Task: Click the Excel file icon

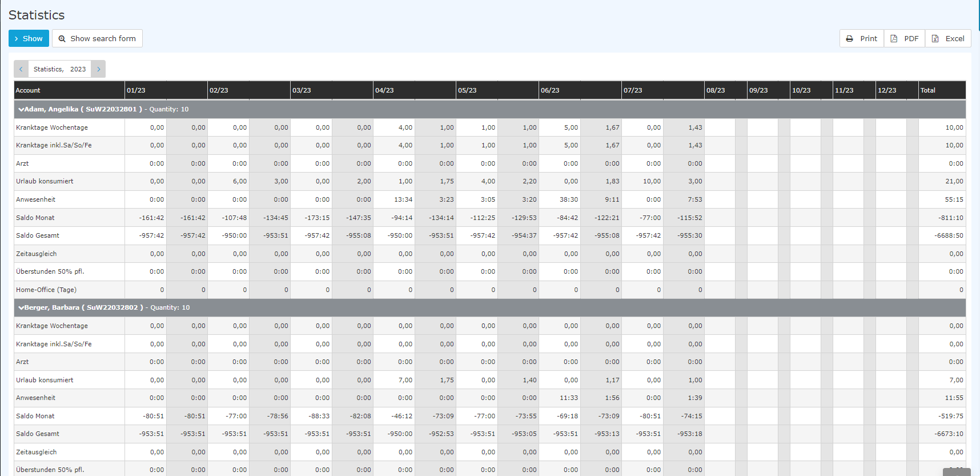Action: 935,39
